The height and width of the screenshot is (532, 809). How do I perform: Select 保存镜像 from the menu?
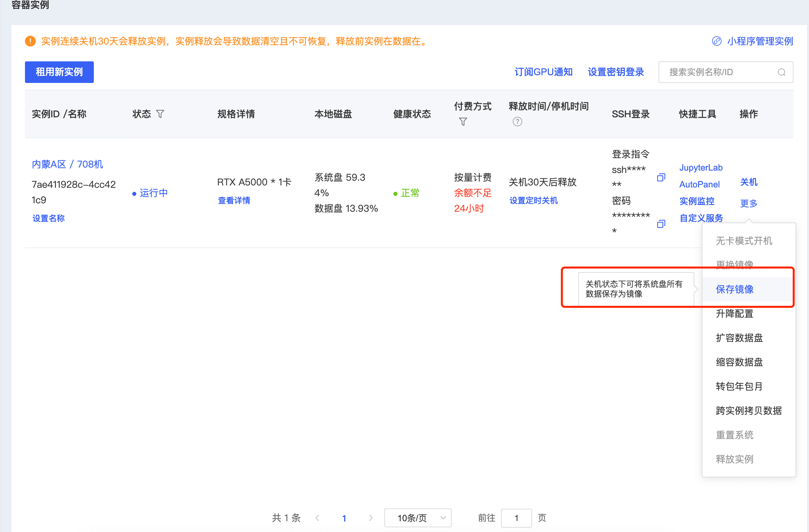[734, 289]
